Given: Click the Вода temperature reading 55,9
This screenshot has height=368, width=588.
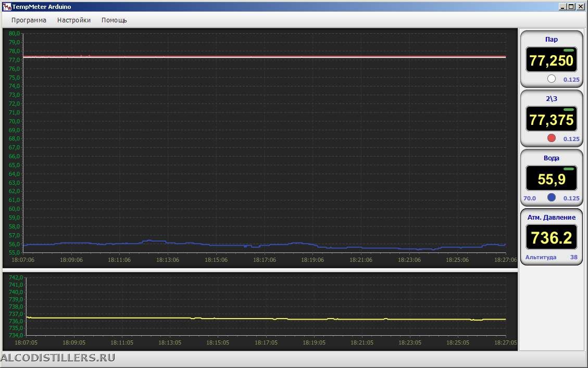Looking at the screenshot, I should click(551, 179).
